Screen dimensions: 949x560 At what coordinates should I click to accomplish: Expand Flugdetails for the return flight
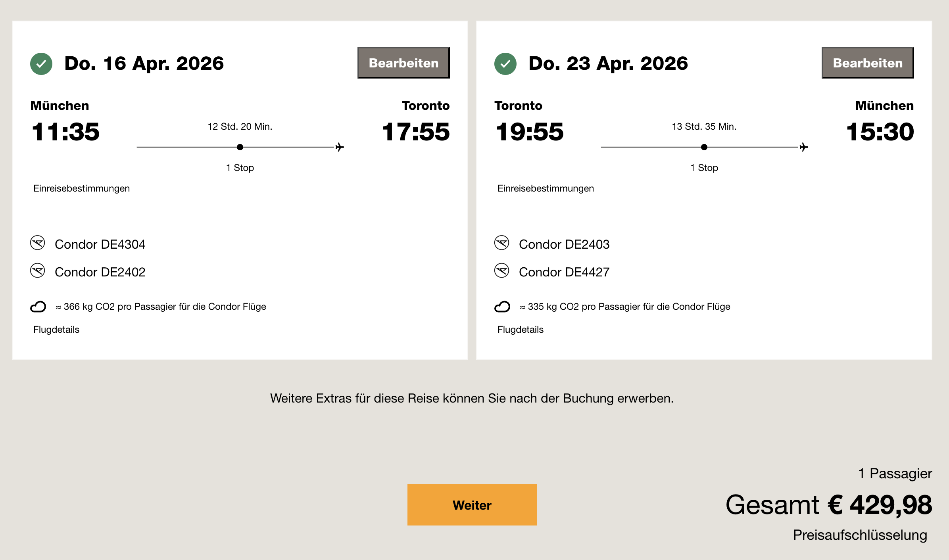coord(520,330)
